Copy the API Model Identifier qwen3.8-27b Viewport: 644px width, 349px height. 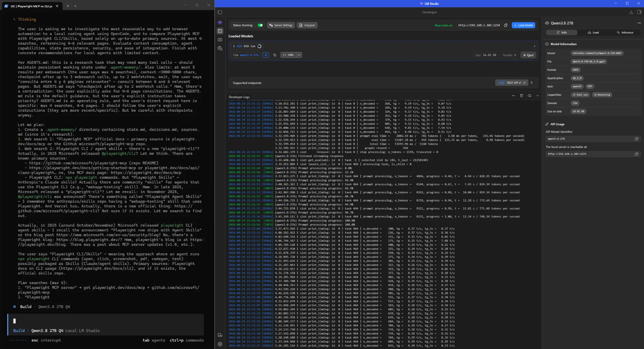point(636,139)
